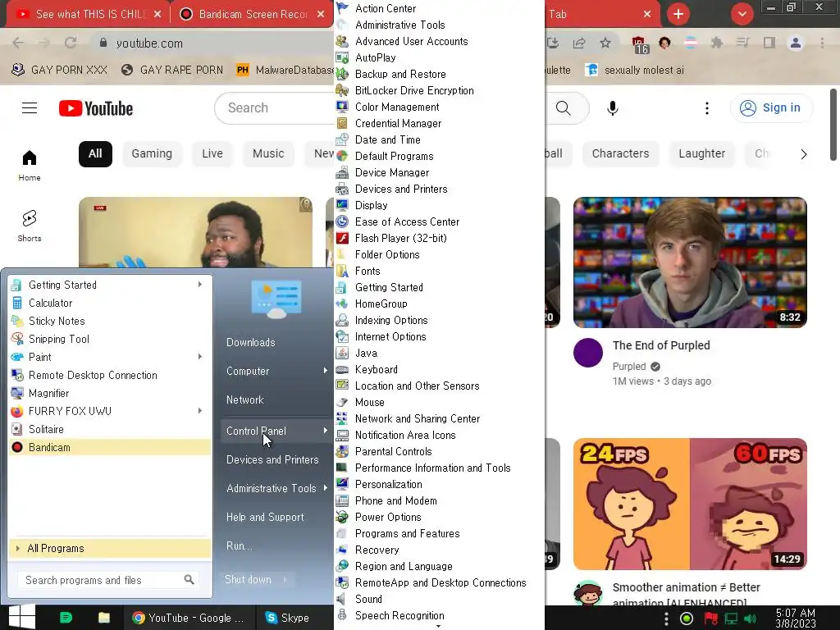The image size is (840, 630).
Task: Expand Control Panel submenu arrow
Action: [325, 431]
